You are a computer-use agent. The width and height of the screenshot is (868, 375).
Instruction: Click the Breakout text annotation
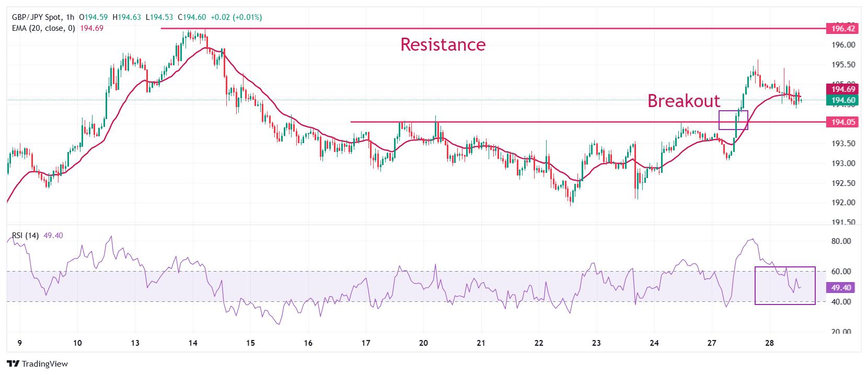point(684,101)
